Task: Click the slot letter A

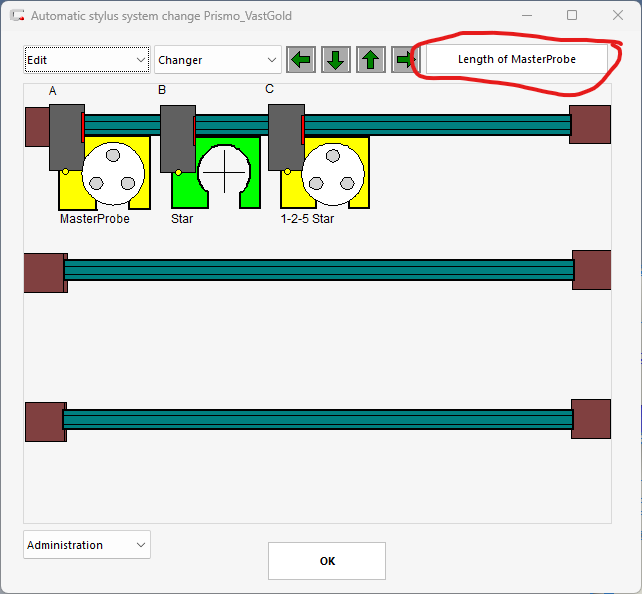Action: [52, 90]
